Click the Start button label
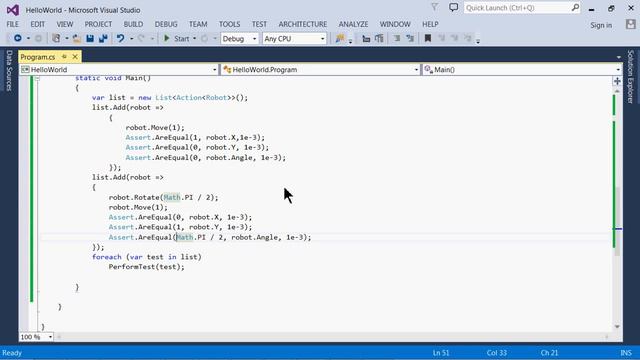640x360 pixels. (x=182, y=39)
